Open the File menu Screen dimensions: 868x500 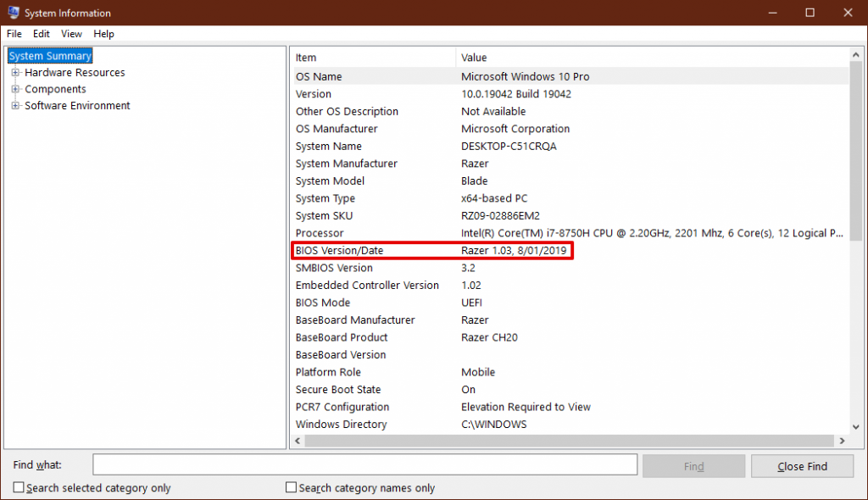point(14,34)
